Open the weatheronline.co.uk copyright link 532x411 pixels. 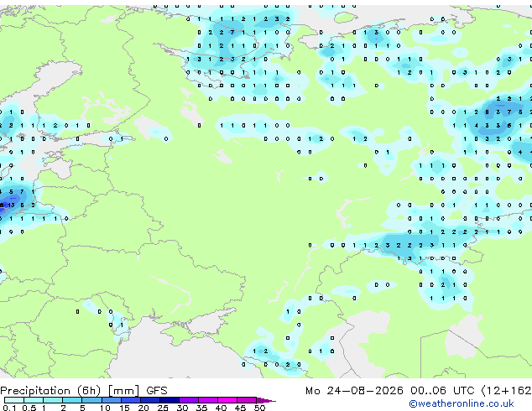point(461,403)
